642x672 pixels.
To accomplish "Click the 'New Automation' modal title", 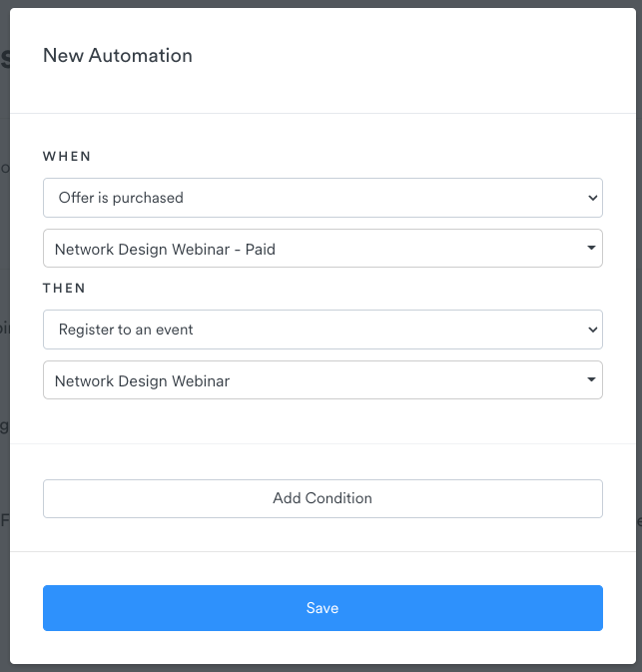I will click(118, 56).
